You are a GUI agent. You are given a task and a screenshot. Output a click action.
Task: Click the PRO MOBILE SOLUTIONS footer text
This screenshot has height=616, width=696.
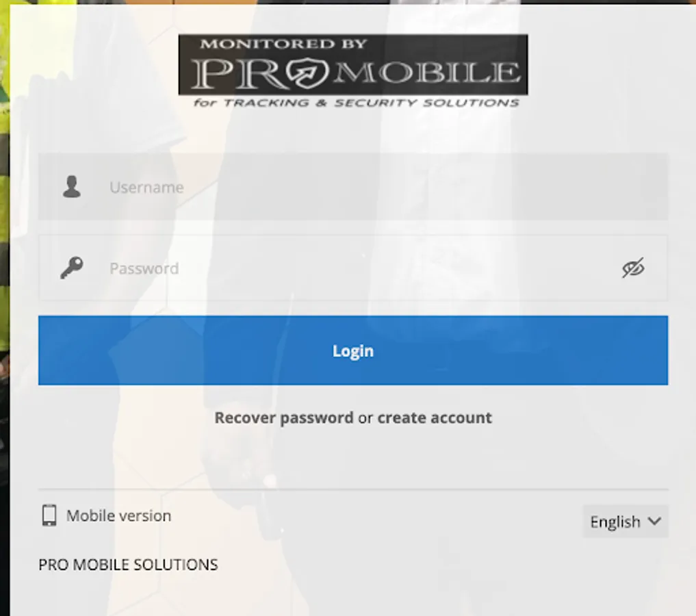coord(128,565)
